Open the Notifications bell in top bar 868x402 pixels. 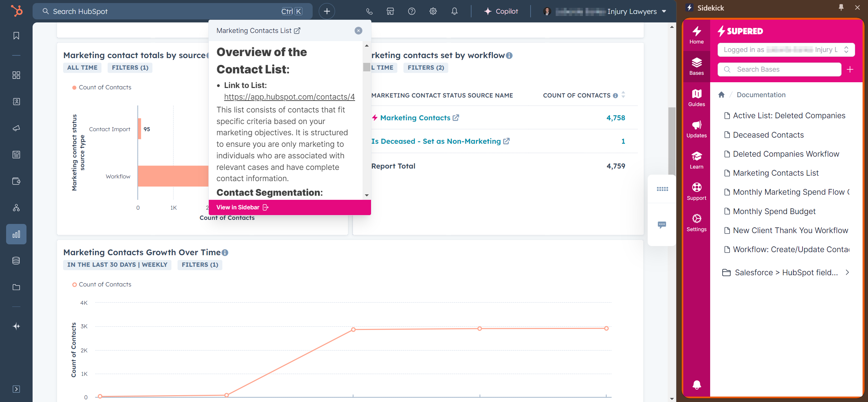point(455,11)
